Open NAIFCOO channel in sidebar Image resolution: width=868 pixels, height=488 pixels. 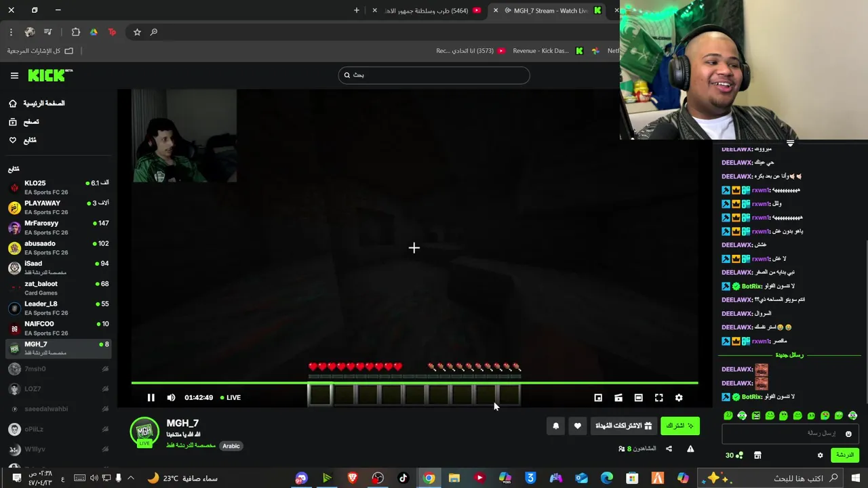click(x=58, y=328)
